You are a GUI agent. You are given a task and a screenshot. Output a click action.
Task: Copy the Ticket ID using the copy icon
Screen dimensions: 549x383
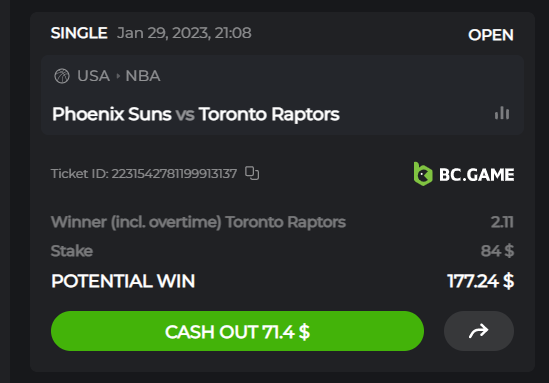pyautogui.click(x=252, y=173)
